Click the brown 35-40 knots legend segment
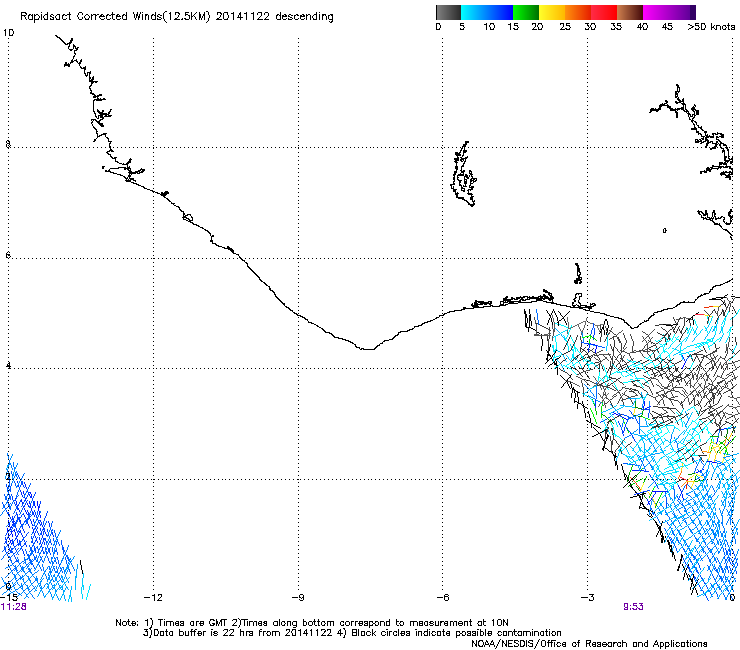Image resolution: width=740 pixels, height=650 pixels. point(630,12)
